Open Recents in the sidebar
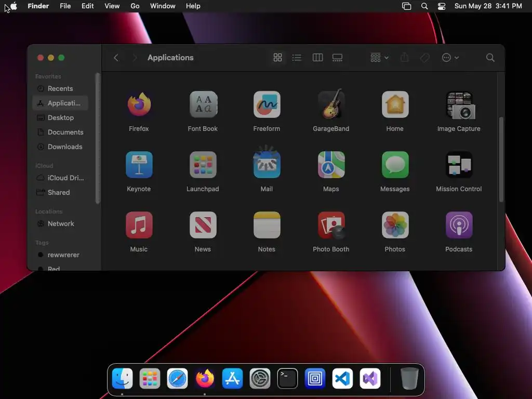Viewport: 532px width, 399px height. [x=60, y=88]
